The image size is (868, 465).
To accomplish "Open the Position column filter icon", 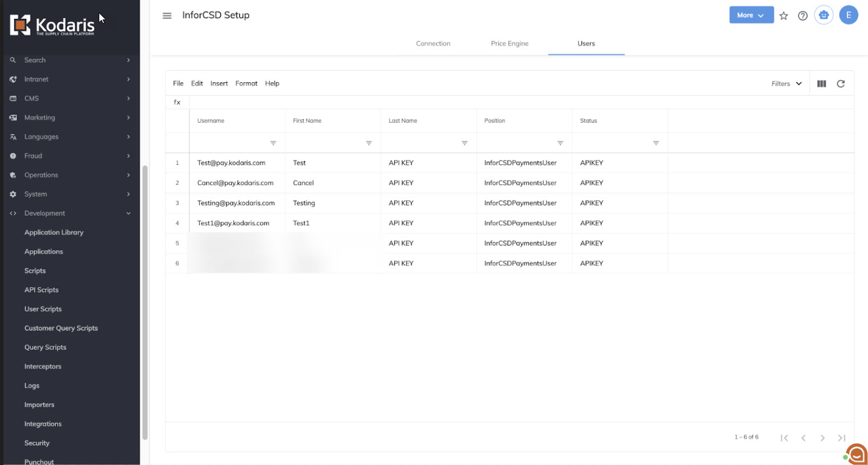I will pyautogui.click(x=560, y=143).
